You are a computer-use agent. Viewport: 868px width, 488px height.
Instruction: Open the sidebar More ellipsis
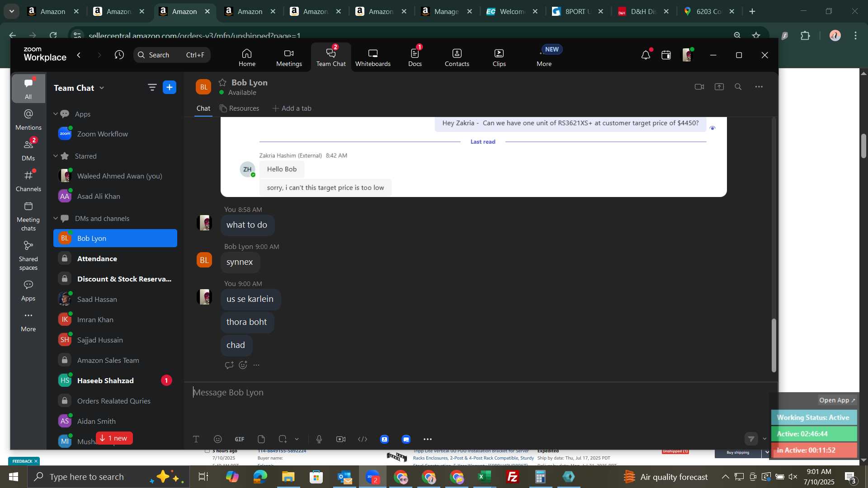tap(28, 321)
